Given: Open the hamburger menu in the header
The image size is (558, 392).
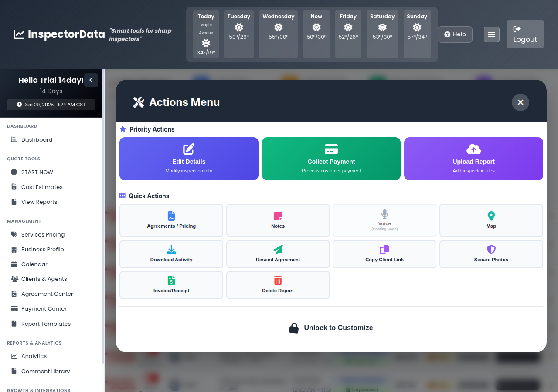Looking at the screenshot, I should tap(491, 34).
